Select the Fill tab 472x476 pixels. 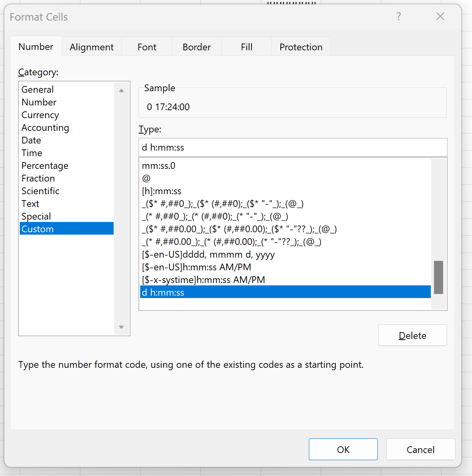click(246, 47)
